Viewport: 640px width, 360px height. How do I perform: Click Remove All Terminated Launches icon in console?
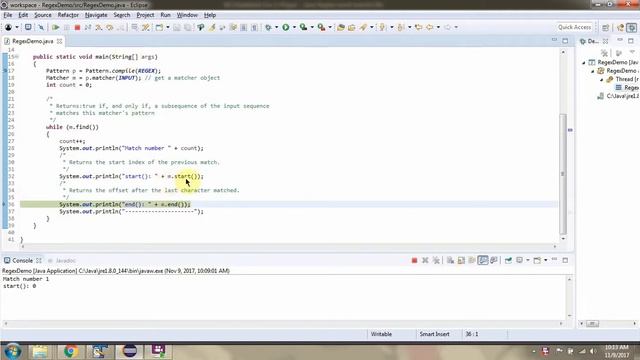coord(436,260)
